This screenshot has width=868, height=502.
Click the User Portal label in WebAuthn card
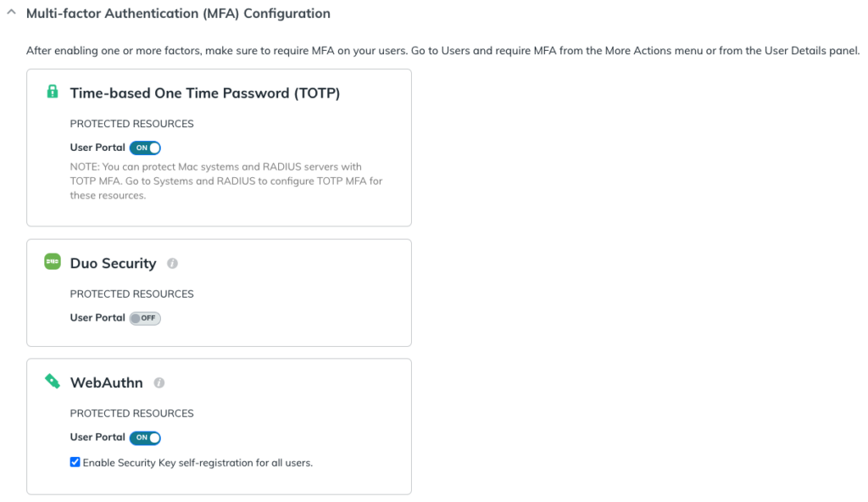coord(97,438)
